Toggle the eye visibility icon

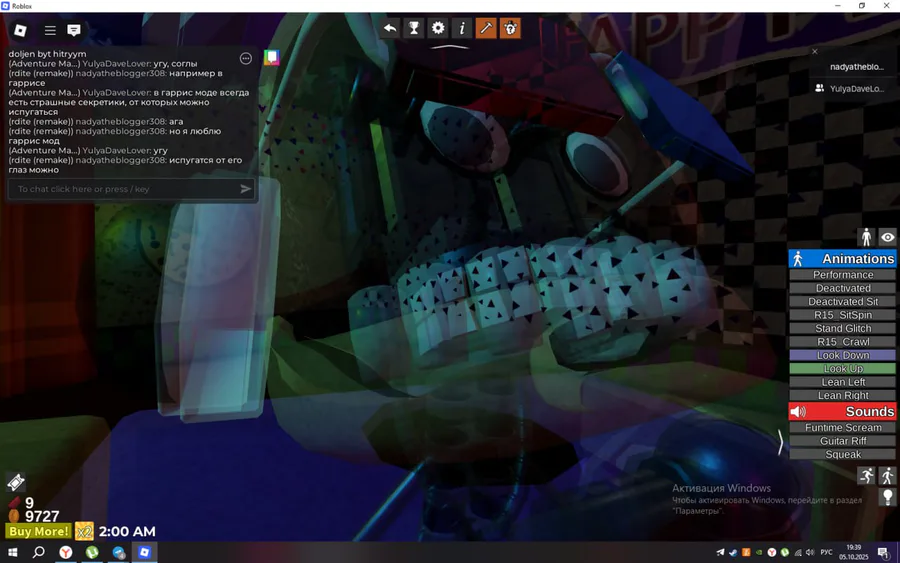887,237
